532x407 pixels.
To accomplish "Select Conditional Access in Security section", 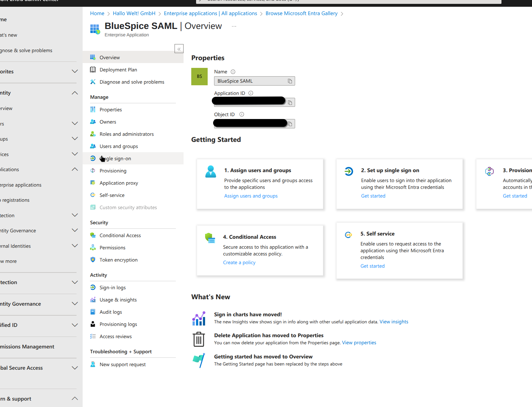I will (x=120, y=236).
